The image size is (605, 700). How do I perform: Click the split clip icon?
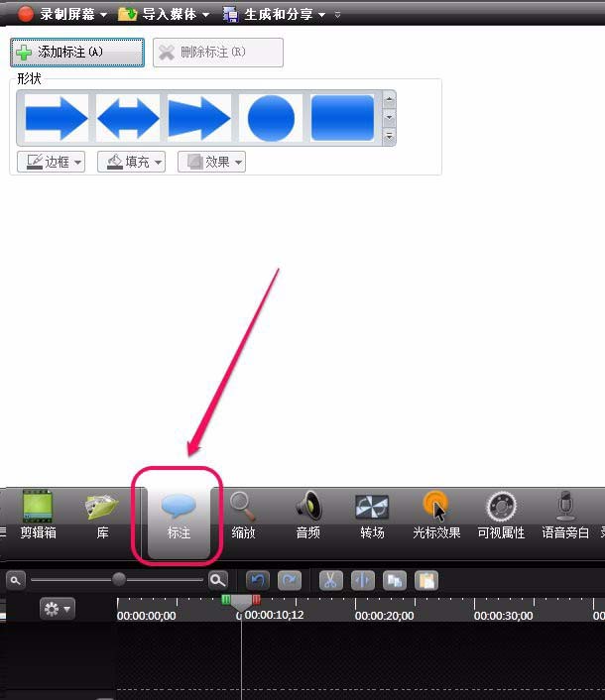point(363,581)
